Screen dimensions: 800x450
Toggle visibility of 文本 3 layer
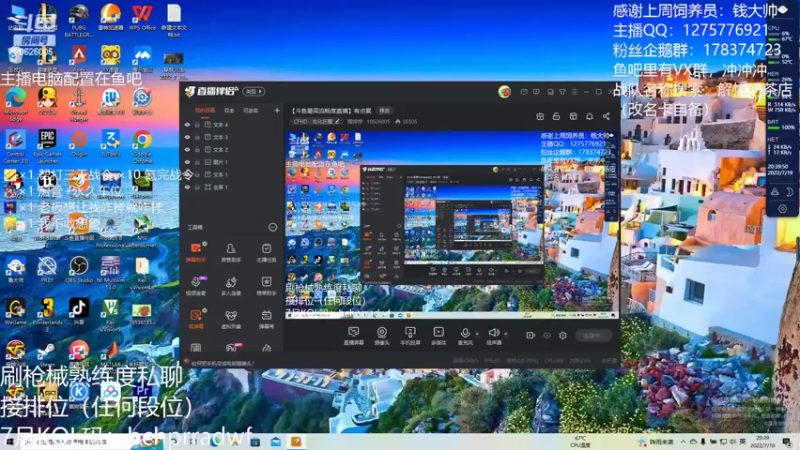(x=187, y=137)
